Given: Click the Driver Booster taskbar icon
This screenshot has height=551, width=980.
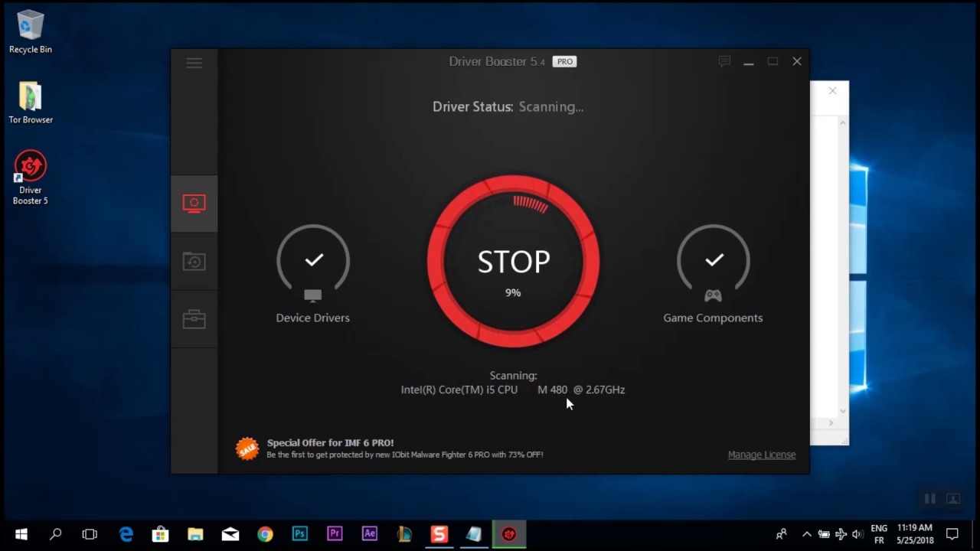Looking at the screenshot, I should point(509,534).
